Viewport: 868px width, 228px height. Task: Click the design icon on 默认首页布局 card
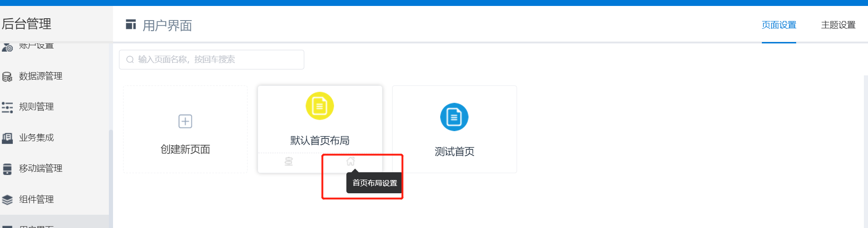[289, 161]
